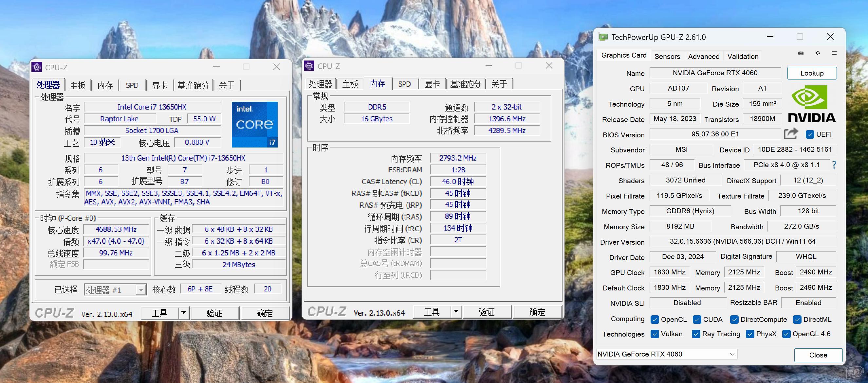Click the Subvendor value MSI
Screen dimensions: 868x383
tap(681, 149)
